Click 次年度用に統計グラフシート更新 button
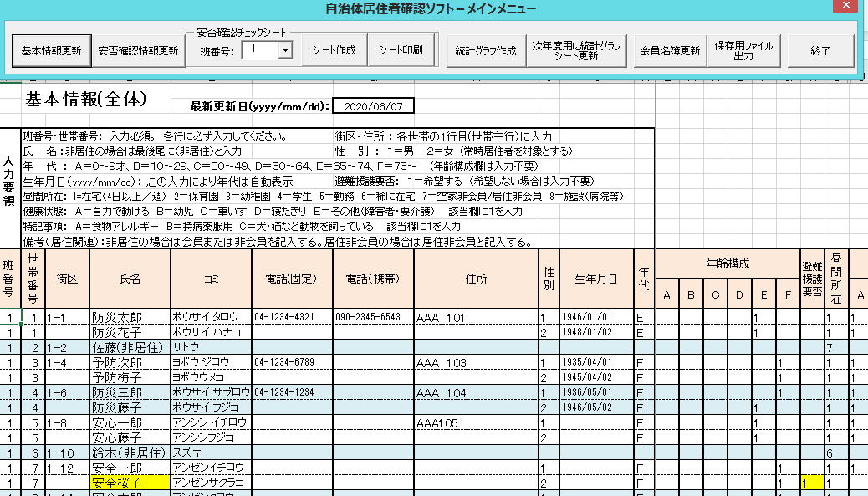 click(x=577, y=50)
